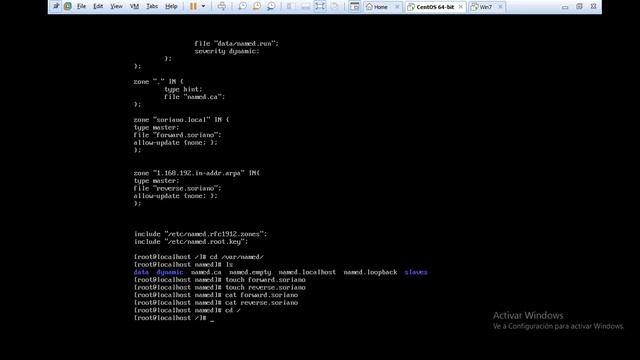
Task: Click the 'severity dynamic;' line
Action: click(227, 51)
